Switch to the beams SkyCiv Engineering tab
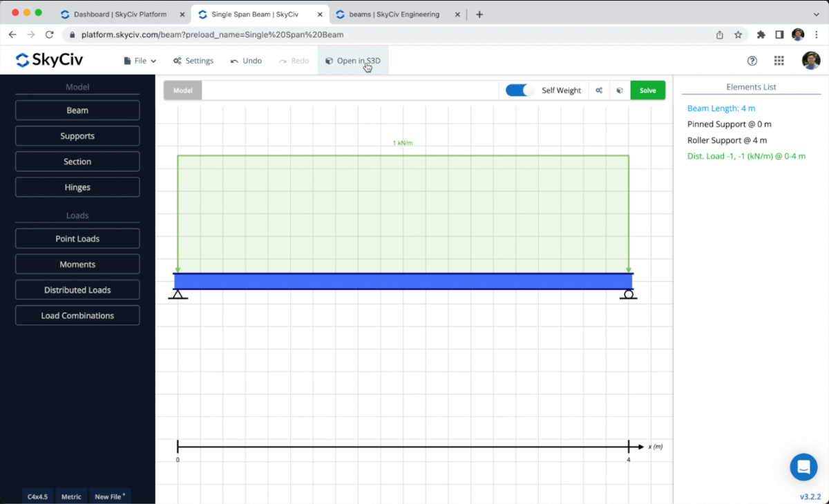 (394, 14)
